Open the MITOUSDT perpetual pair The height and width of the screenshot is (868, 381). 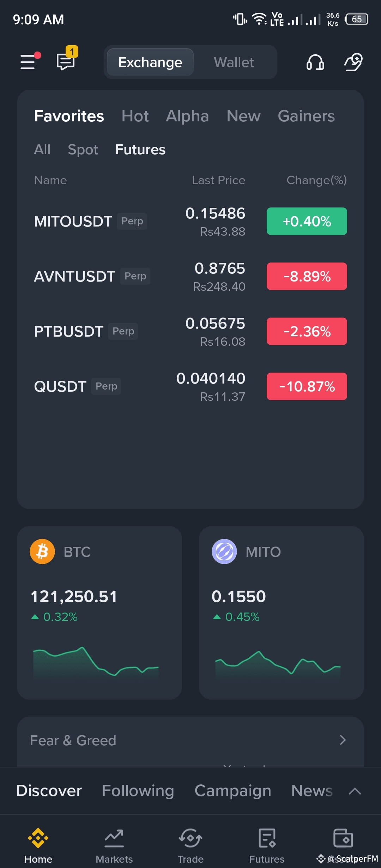[x=73, y=222]
